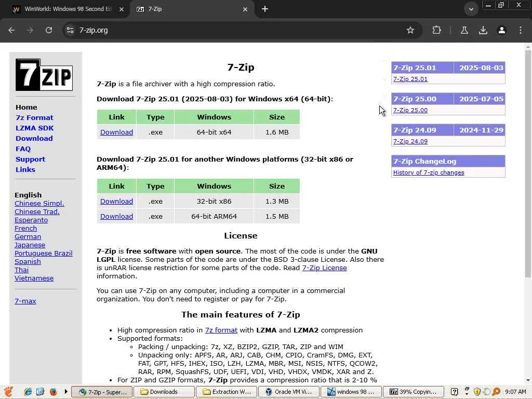Open the 7-max link
532x399 pixels.
coord(25,301)
